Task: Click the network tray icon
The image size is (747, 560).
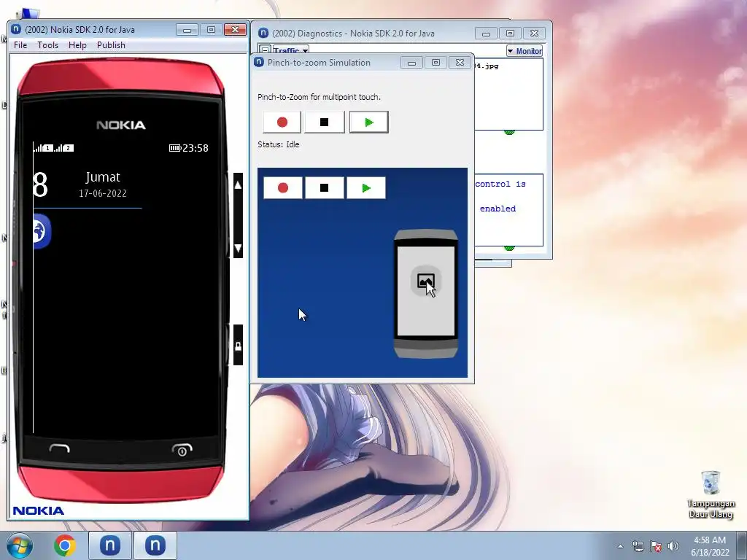Action: tap(638, 546)
